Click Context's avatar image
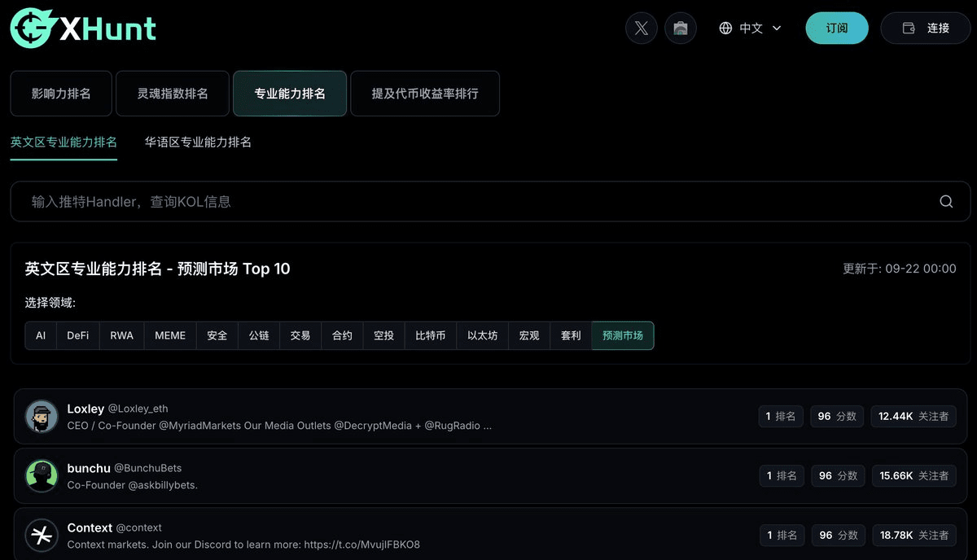This screenshot has height=560, width=977. [x=42, y=535]
